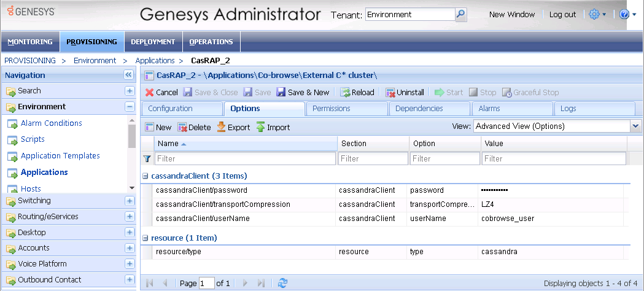Click the New Window link
644x291 pixels.
[x=512, y=14]
